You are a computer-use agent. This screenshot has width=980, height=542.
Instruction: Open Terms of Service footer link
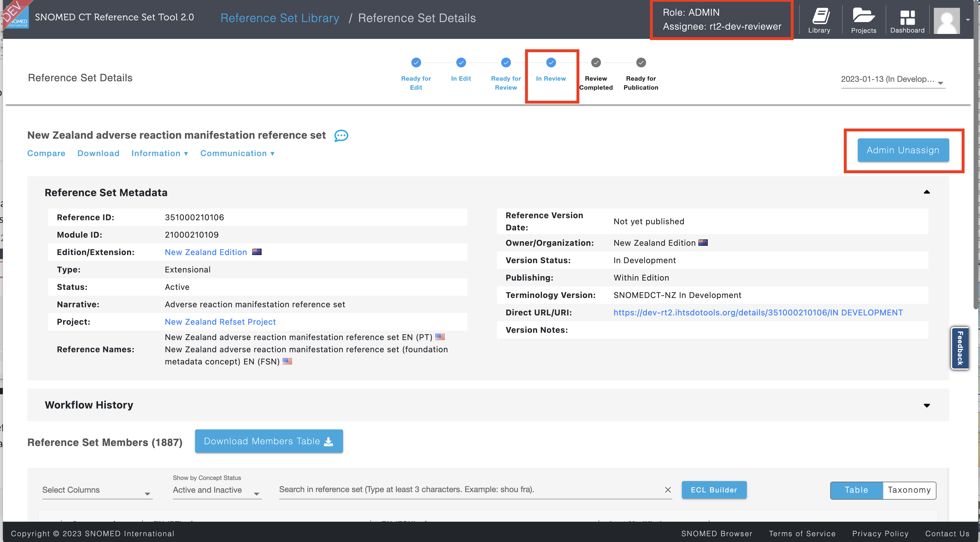click(802, 533)
